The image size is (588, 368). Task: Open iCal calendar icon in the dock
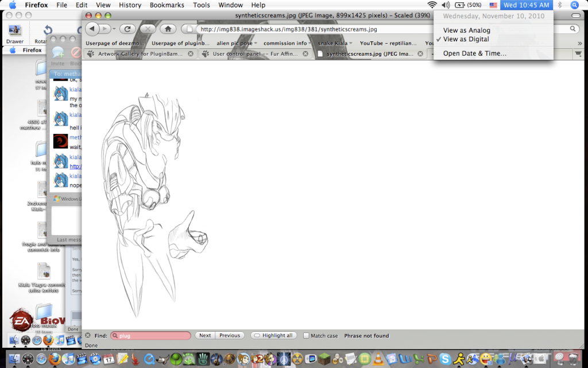point(109,359)
